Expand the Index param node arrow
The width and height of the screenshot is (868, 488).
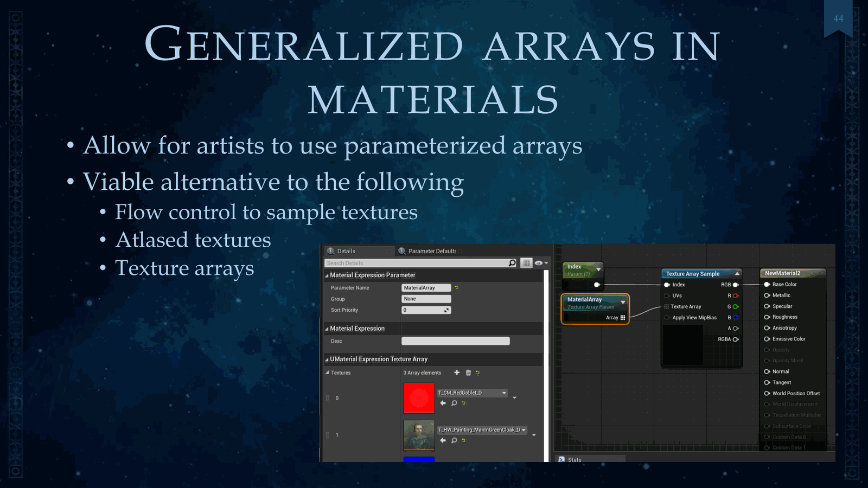click(598, 269)
